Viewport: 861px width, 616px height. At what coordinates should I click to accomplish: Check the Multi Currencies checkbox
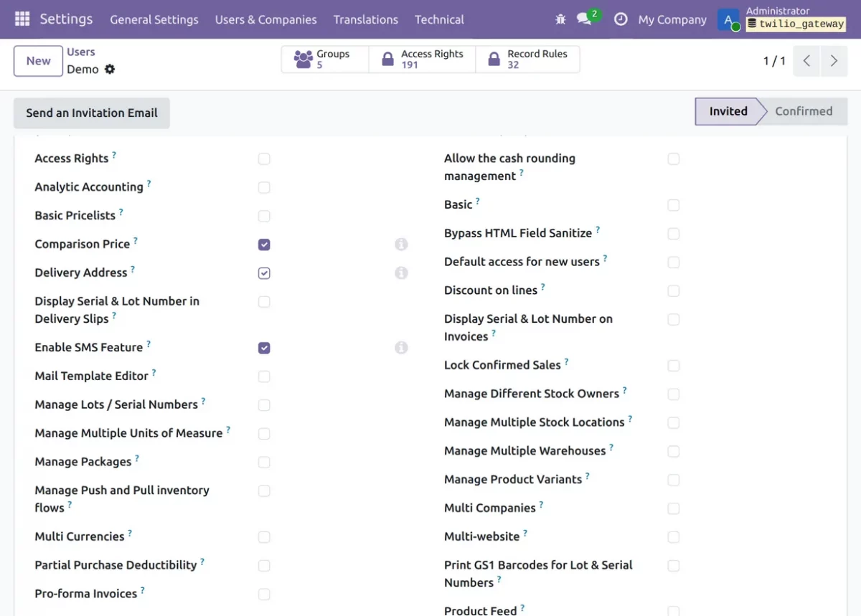tap(264, 537)
